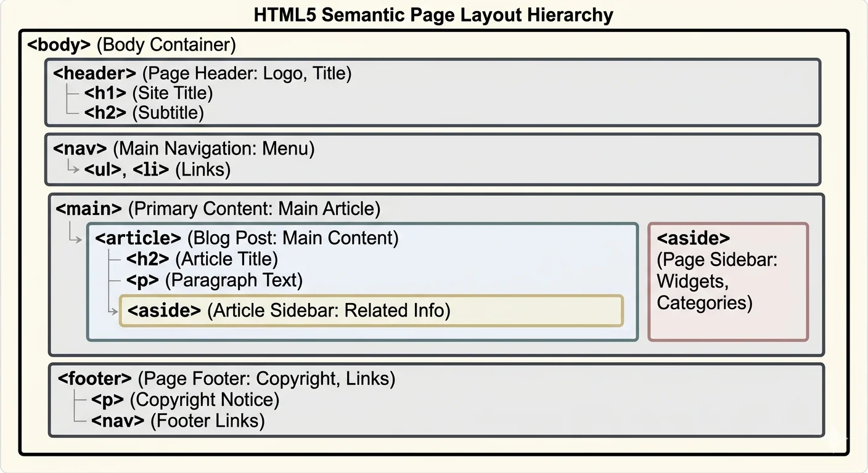Select the Page Sidebar <aside> panel
868x473 pixels.
[x=728, y=280]
